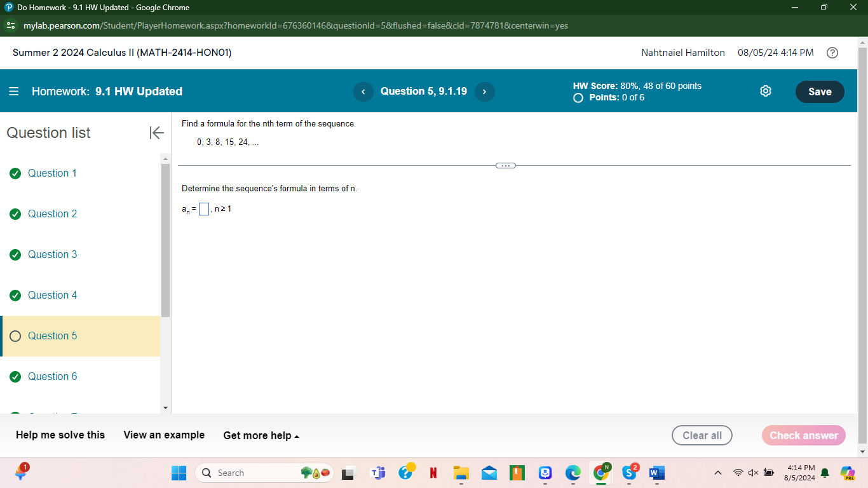
Task: Open the Snipping Tool from the taskbar
Action: (x=348, y=473)
